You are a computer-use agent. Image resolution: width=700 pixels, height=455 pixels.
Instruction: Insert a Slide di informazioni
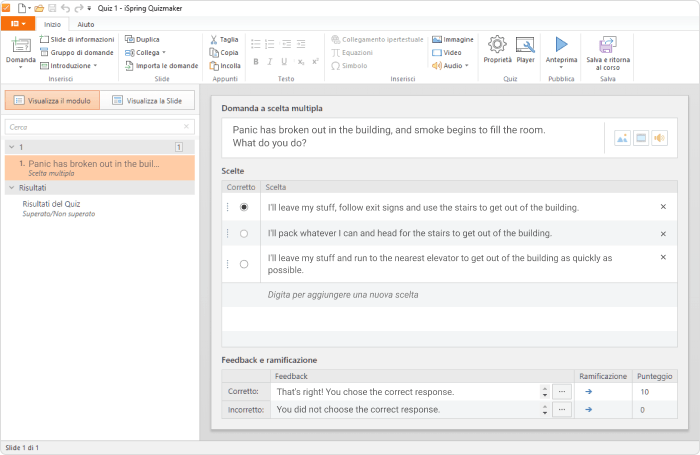[77, 39]
